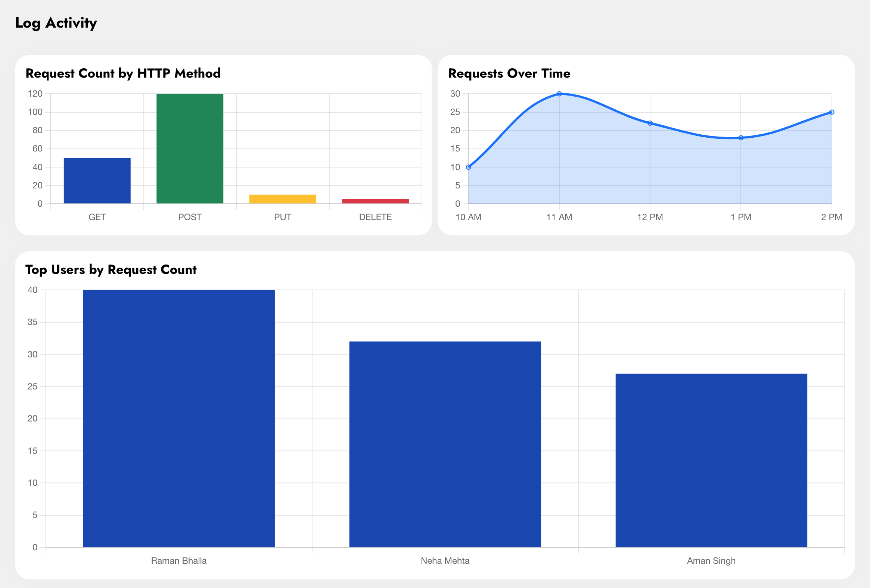This screenshot has width=870, height=588.
Task: Click Aman Singh's request count bar
Action: [x=711, y=460]
